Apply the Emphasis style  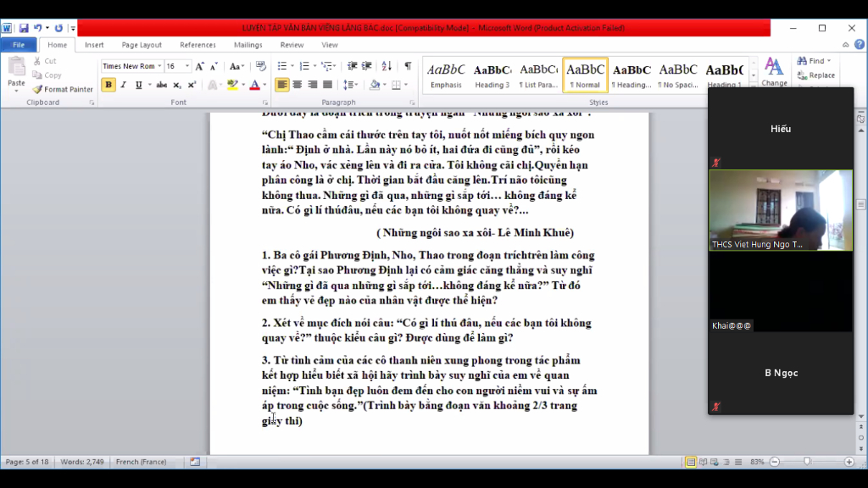(446, 75)
